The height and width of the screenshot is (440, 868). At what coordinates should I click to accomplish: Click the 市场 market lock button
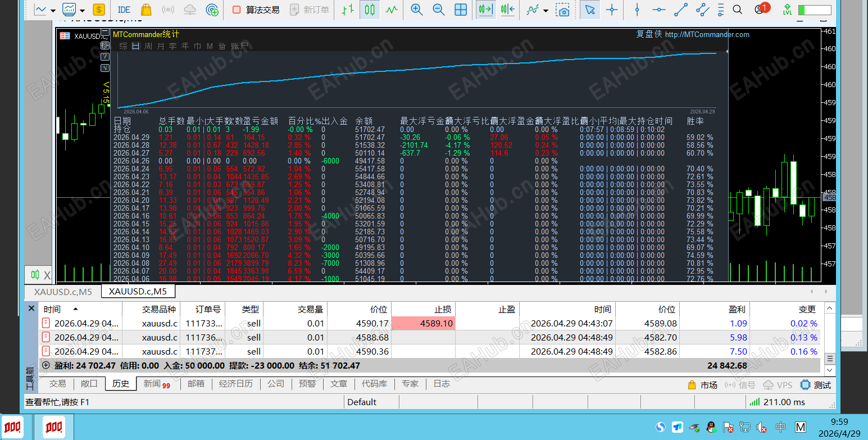tap(702, 385)
